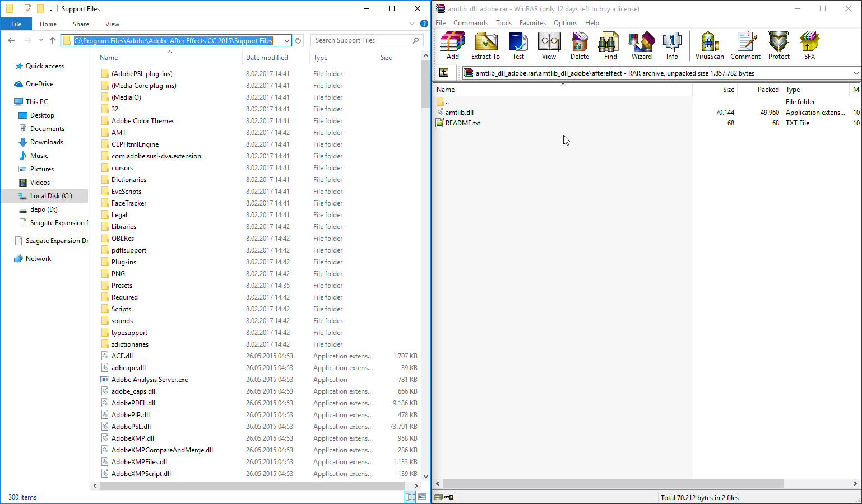
Task: Select Network in navigation pane
Action: click(x=38, y=259)
